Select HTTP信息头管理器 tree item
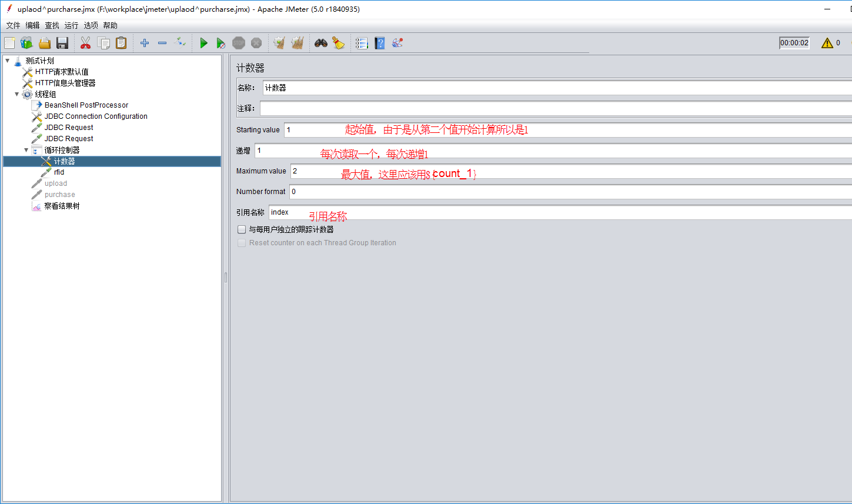This screenshot has height=504, width=852. (65, 83)
